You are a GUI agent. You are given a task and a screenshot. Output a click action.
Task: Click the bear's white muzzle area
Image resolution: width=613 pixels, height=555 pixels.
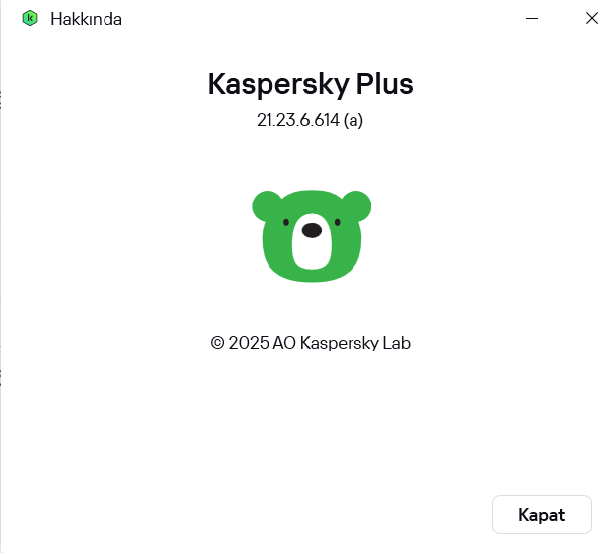pyautogui.click(x=312, y=242)
